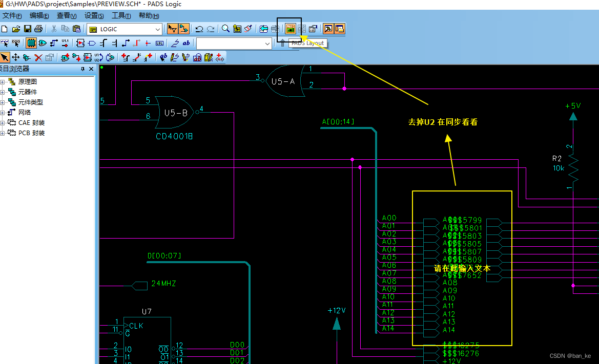Image resolution: width=599 pixels, height=364 pixels.
Task: Select the LBL label tool
Action: 159,43
